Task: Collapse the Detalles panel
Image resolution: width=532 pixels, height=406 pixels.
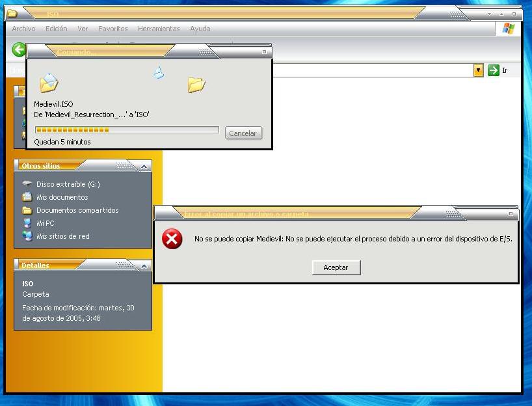Action: tap(144, 266)
